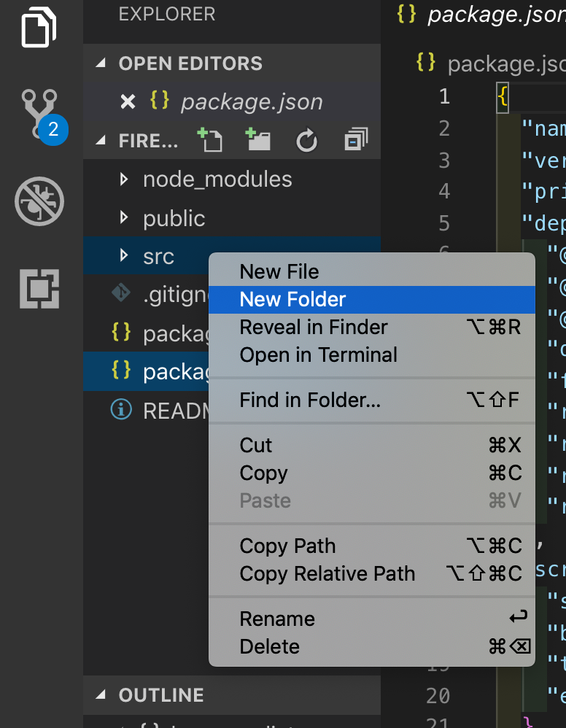Collapse the Open Editors section
Viewport: 566px width, 728px height.
101,63
